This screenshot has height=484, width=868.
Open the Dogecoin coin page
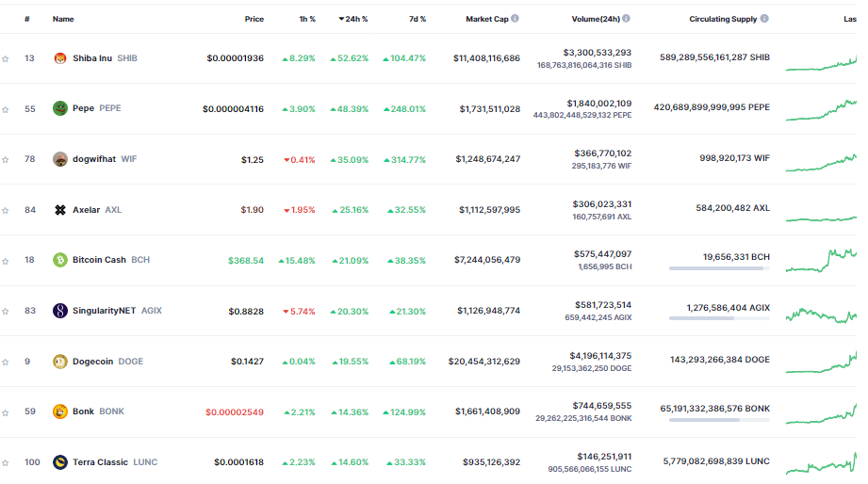[92, 362]
